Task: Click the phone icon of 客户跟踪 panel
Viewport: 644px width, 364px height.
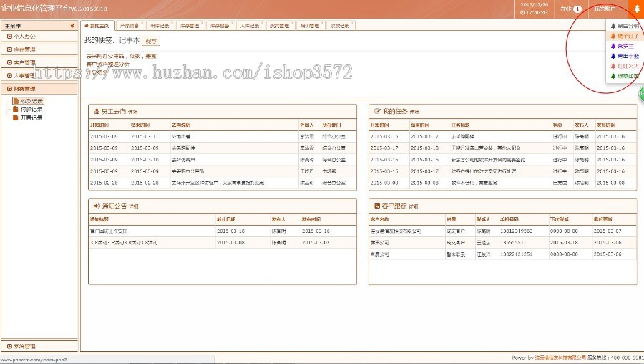Action: [x=377, y=206]
